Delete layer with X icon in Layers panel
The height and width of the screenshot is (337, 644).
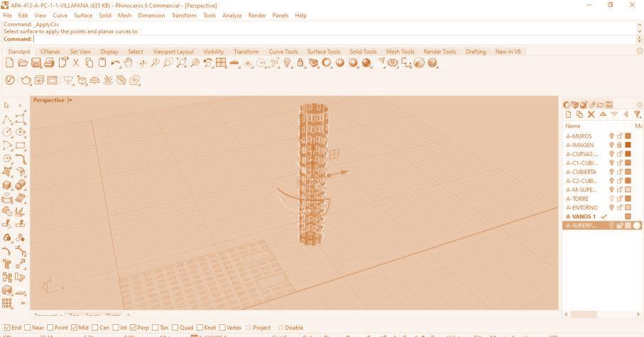(x=591, y=114)
